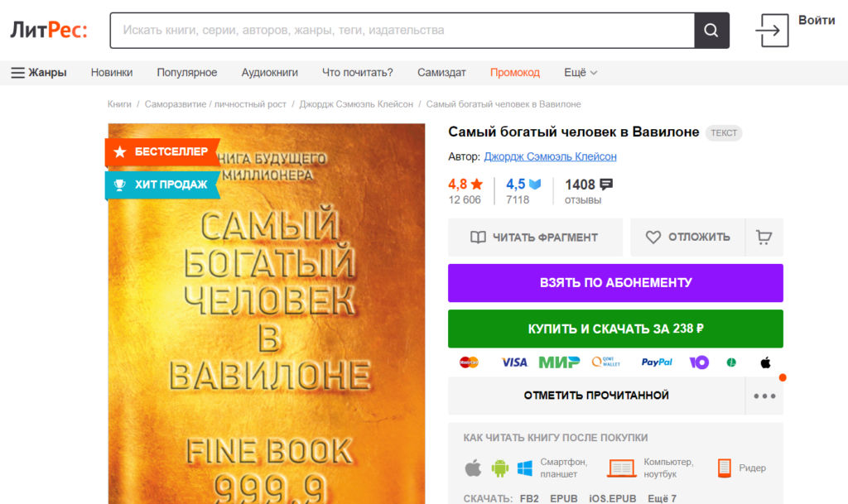Expand the Ещё navigation dropdown
848x504 pixels.
tap(581, 72)
